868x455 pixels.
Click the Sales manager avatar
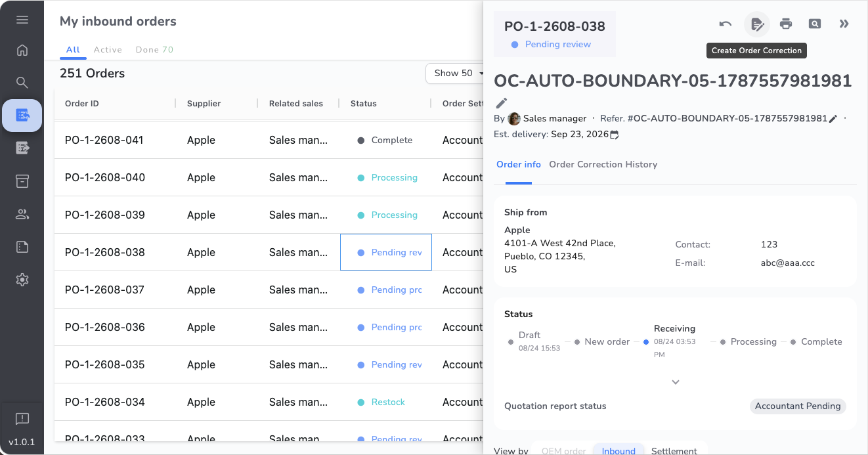point(514,119)
